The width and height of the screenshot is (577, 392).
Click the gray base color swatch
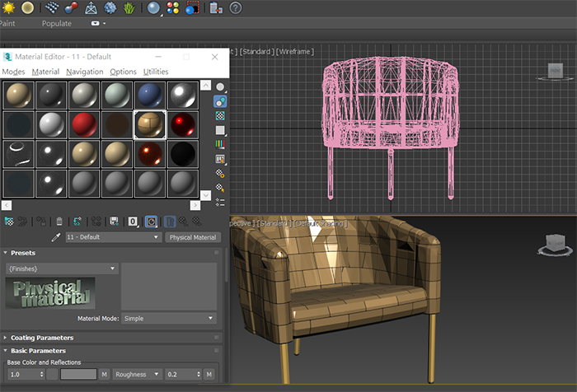click(78, 374)
